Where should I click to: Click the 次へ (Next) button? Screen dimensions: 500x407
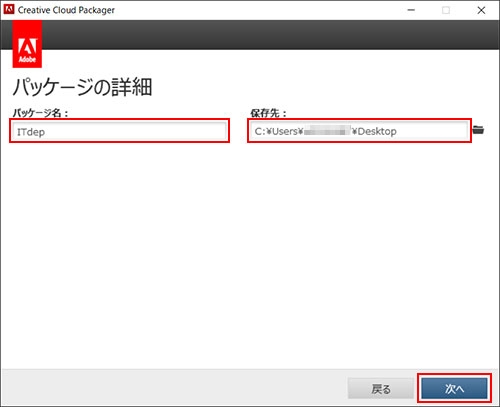tap(454, 388)
